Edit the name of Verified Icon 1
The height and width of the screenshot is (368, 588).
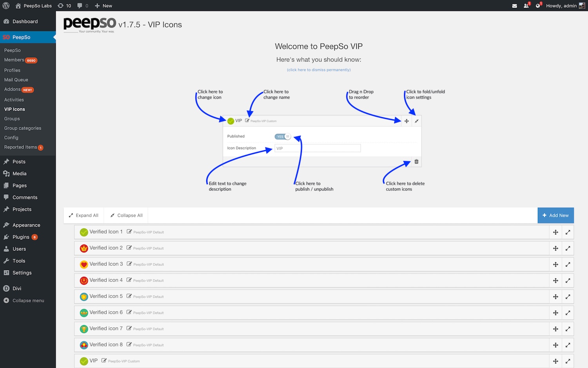(129, 231)
